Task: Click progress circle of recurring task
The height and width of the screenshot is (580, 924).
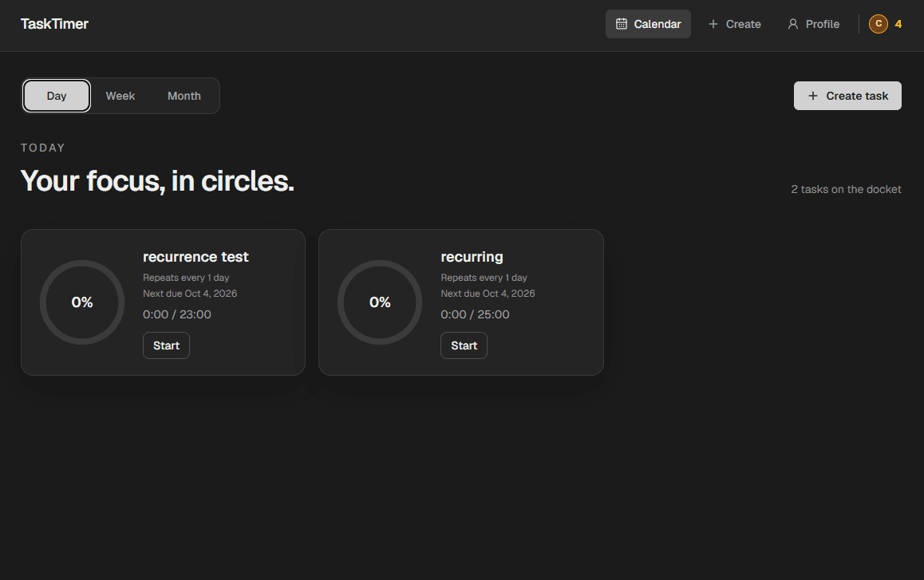Action: pos(380,302)
